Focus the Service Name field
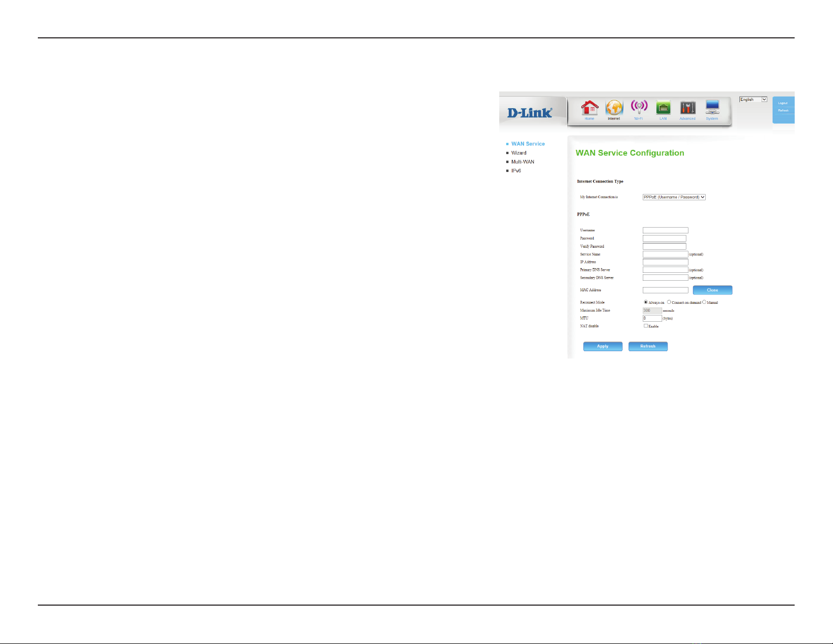This screenshot has width=833, height=644. click(x=665, y=254)
